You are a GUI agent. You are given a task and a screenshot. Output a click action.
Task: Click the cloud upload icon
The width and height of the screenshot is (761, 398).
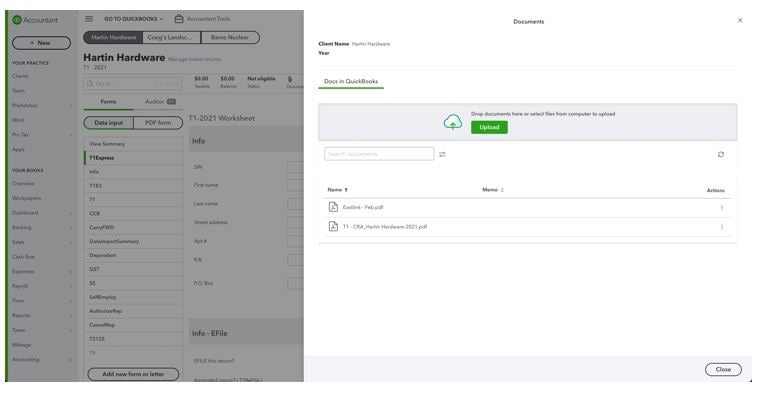pos(452,122)
